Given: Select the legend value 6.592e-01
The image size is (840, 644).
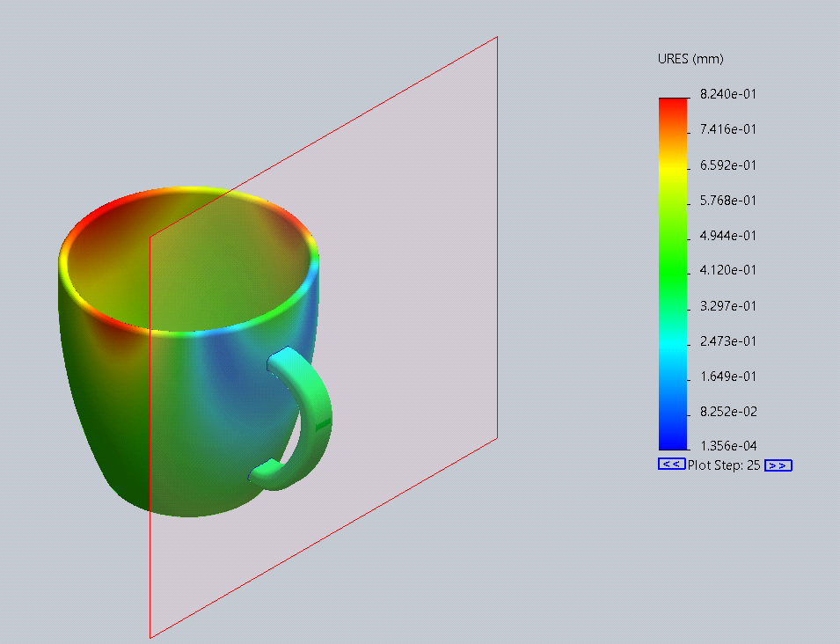Looking at the screenshot, I should coord(728,165).
